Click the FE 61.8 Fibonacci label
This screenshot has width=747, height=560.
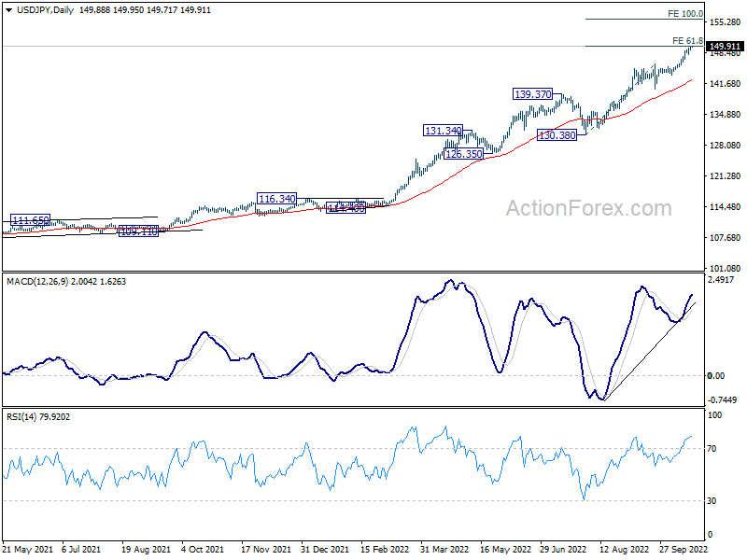tap(687, 41)
